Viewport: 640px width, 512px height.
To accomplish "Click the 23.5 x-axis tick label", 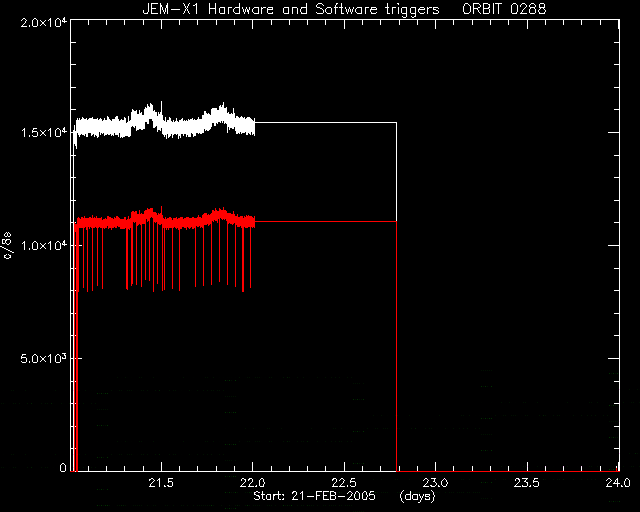I will [527, 483].
